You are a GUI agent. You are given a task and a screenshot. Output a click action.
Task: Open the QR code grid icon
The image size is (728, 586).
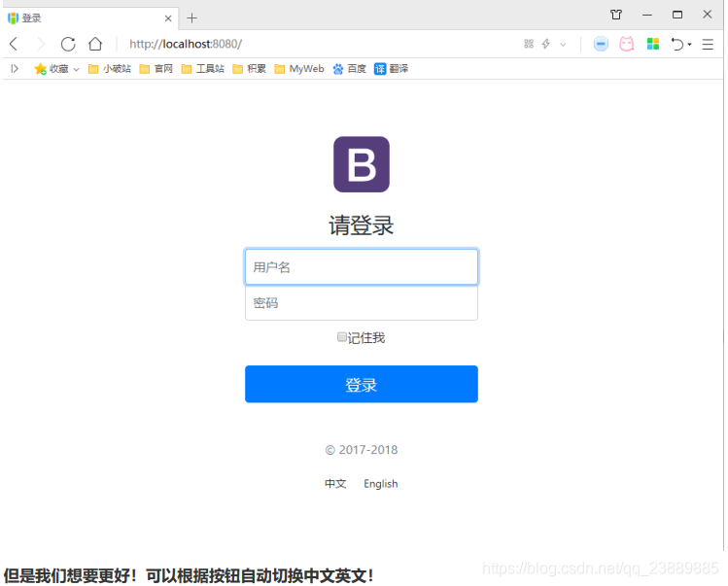pos(529,44)
